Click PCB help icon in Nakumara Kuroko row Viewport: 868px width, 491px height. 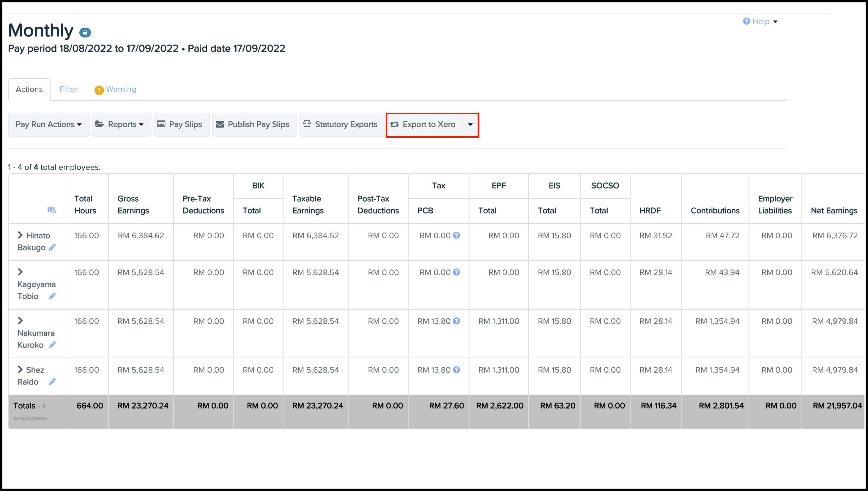pos(456,321)
